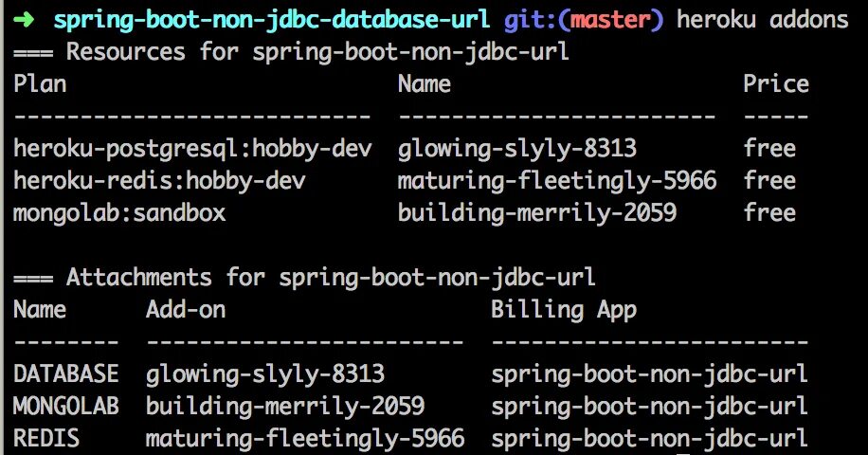The image size is (868, 455).
Task: Click the Add-on column header
Action: point(186,309)
